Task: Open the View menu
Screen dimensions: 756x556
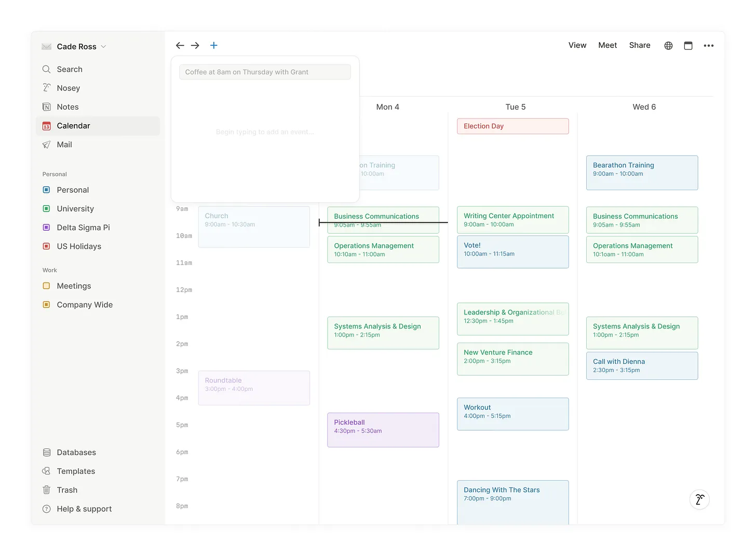Action: (577, 45)
